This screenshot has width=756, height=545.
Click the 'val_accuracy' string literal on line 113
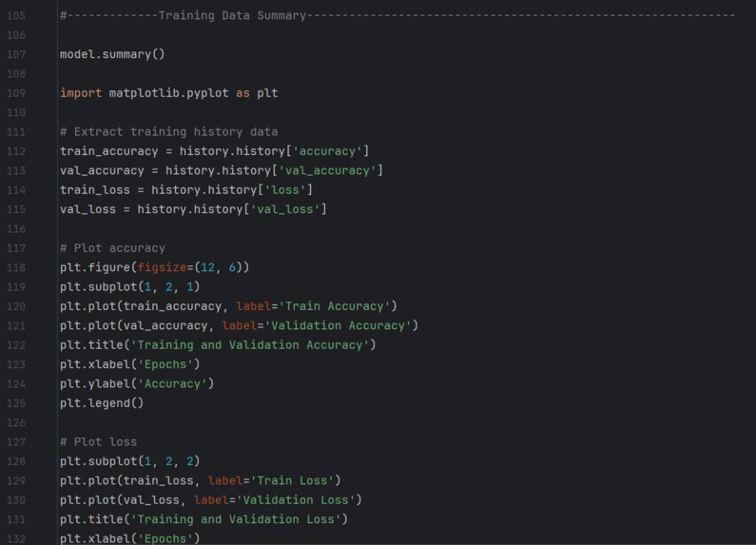pos(327,171)
